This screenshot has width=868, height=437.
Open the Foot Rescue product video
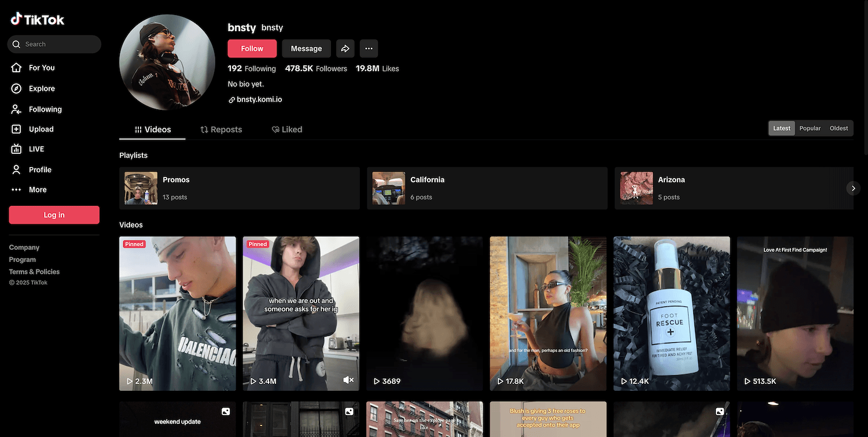[671, 313]
